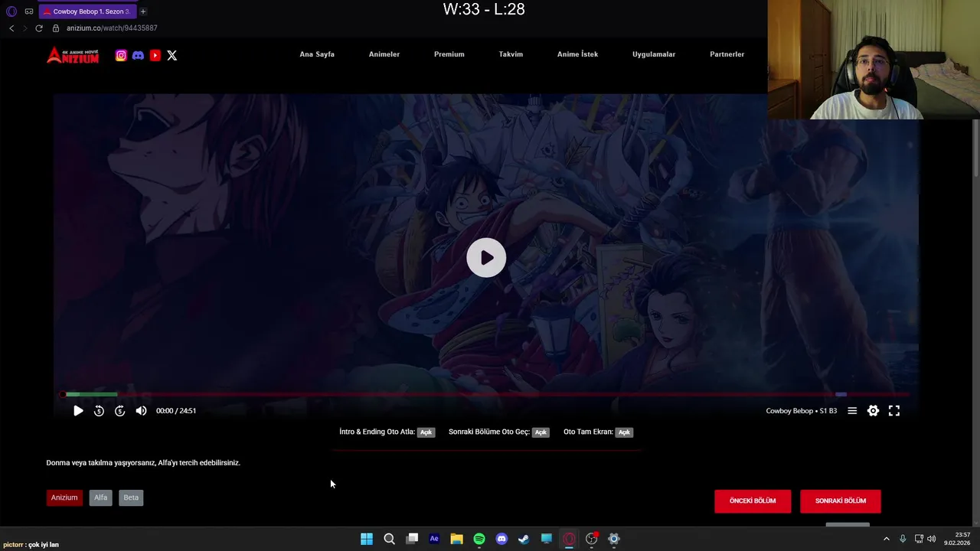Click the video progress seek bar
The height and width of the screenshot is (551, 980).
[x=486, y=395]
